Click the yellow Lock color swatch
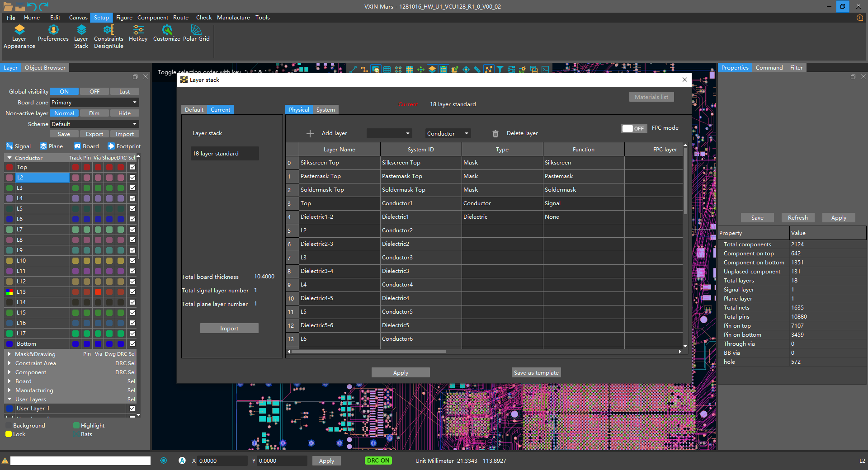The image size is (868, 470). coord(9,434)
